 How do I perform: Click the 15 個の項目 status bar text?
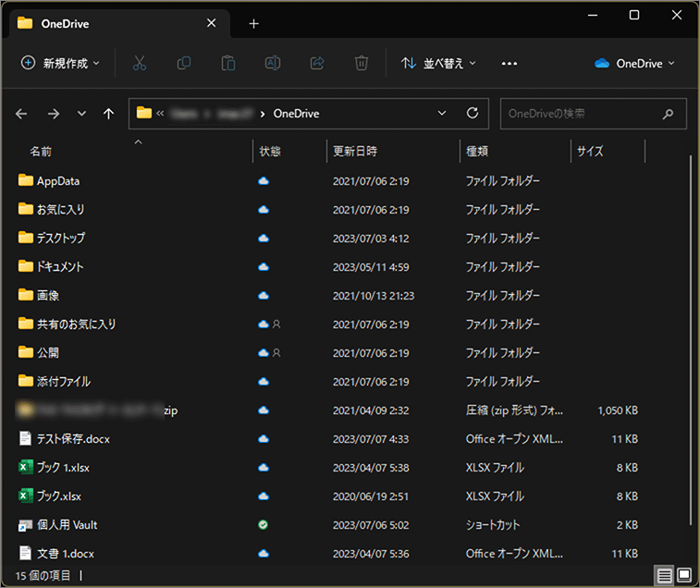point(43,575)
